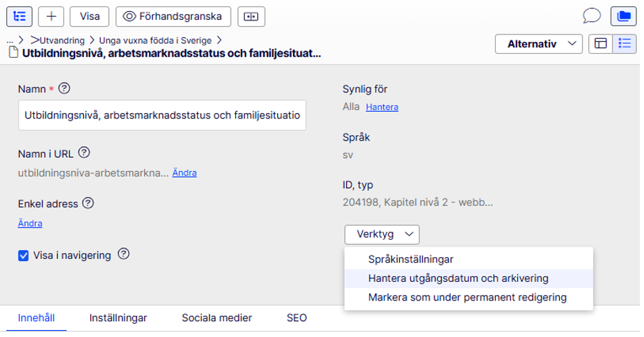Click the plus icon to add content

coord(51,16)
